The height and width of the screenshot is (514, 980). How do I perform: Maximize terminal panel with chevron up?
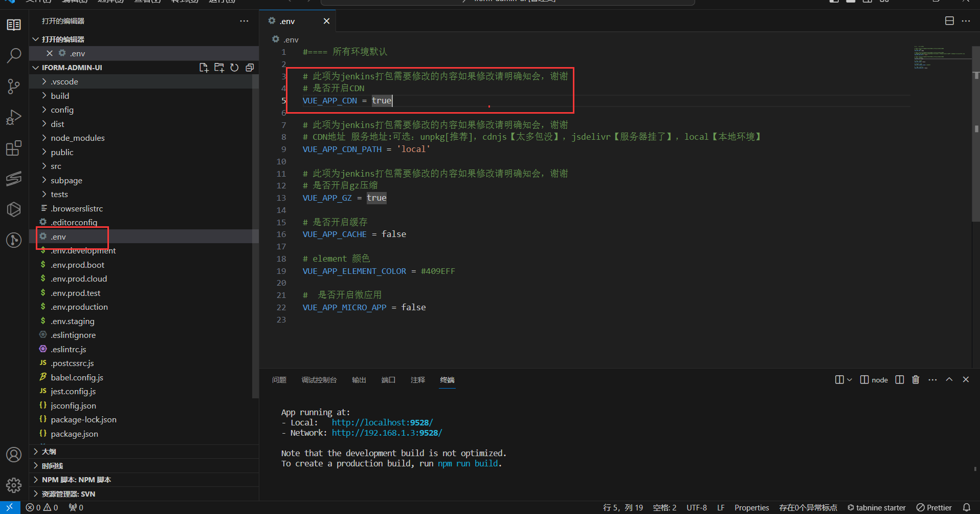pos(949,379)
